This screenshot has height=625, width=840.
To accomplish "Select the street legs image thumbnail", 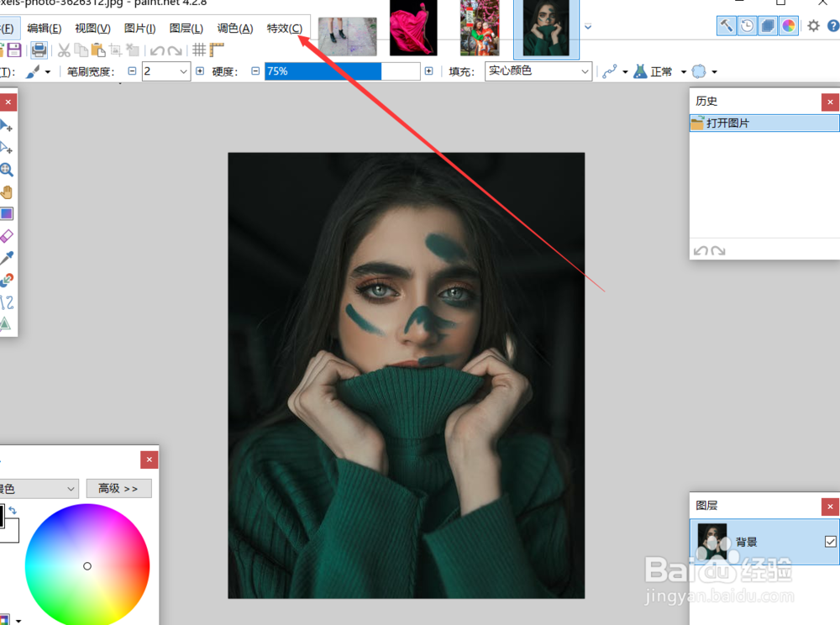I will (x=347, y=36).
